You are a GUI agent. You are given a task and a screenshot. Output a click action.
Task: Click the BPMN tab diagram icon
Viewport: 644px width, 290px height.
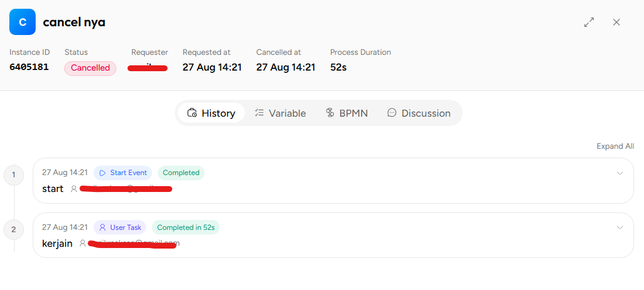(x=330, y=113)
